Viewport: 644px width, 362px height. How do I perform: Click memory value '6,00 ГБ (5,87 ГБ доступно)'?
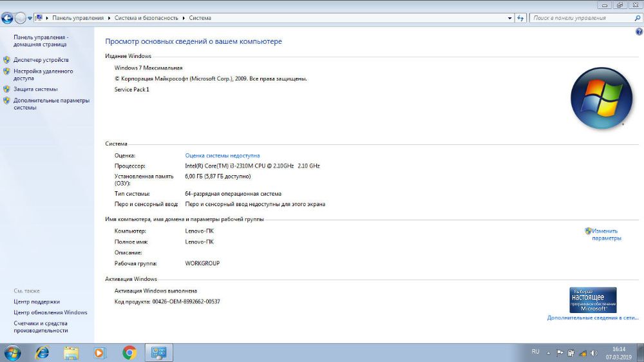pyautogui.click(x=218, y=176)
